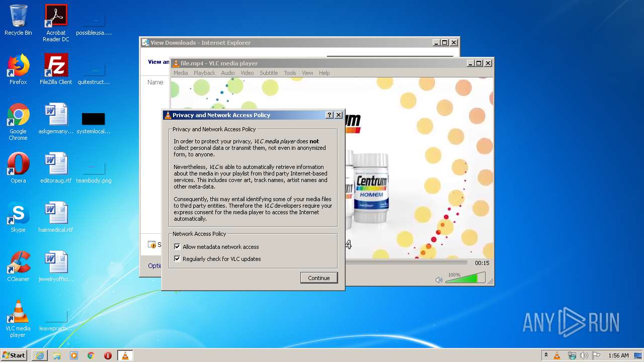The image size is (644, 362).
Task: Switch to VLC taskbar button
Action: coord(125,355)
